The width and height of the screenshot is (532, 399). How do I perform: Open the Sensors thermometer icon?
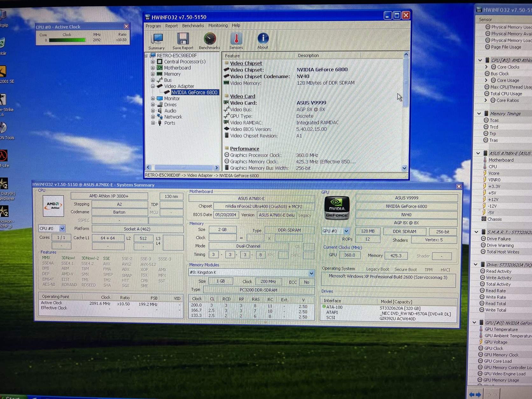pos(236,39)
